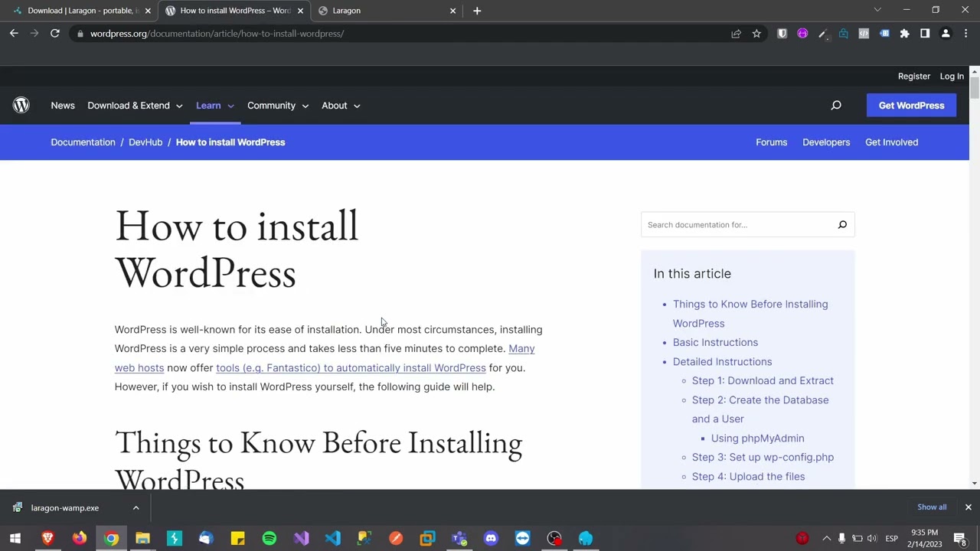The image size is (980, 551).
Task: Go to DevHub breadcrumb
Action: [x=145, y=142]
